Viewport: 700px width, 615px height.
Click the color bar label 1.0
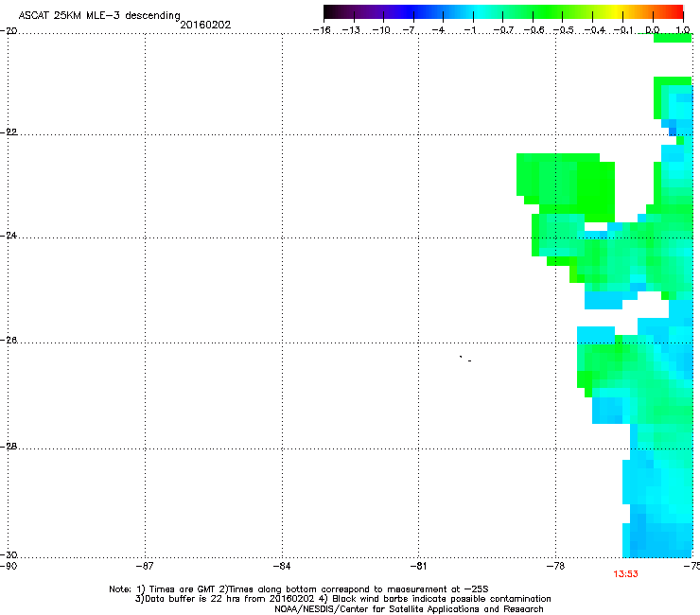[683, 30]
